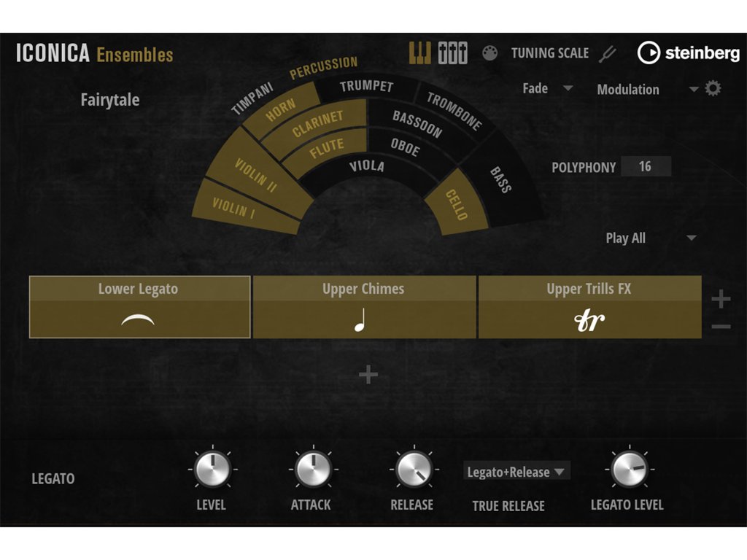Add new row with center plus
This screenshot has width=747, height=560.
click(368, 375)
